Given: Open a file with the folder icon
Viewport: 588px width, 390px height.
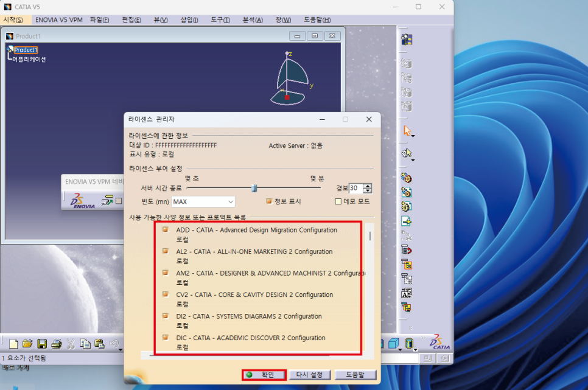Looking at the screenshot, I should coord(27,344).
